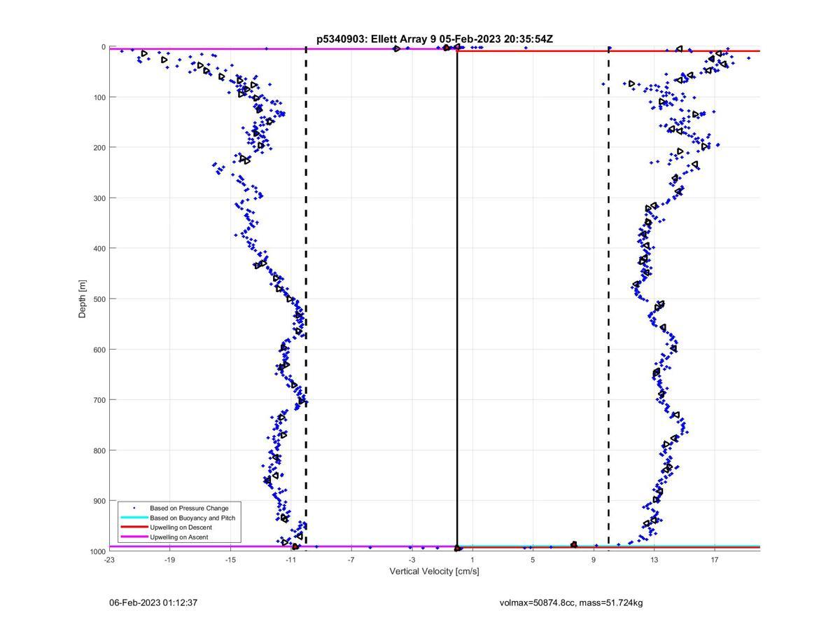Click y-axis tick label '600'
The height and width of the screenshot is (620, 840).
(x=99, y=349)
